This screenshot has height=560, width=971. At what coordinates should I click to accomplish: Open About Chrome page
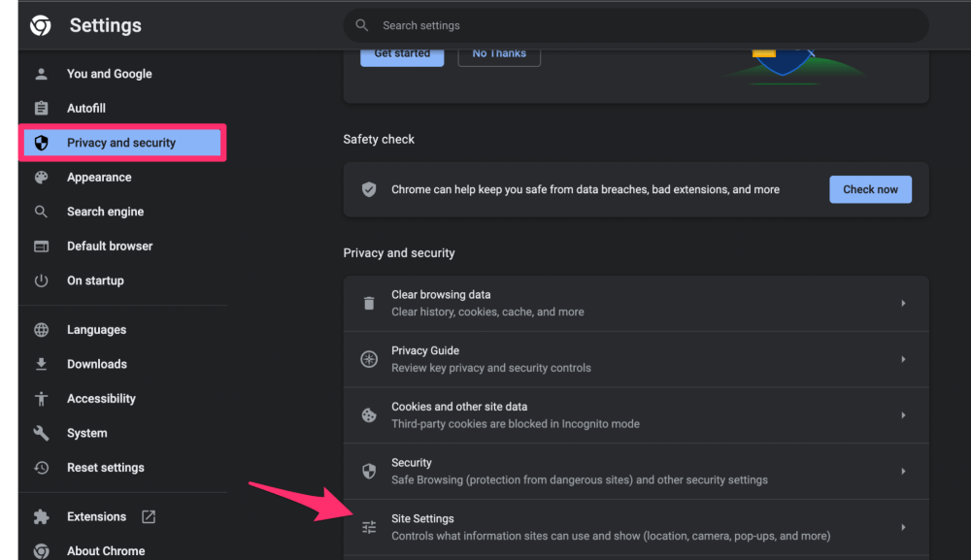(106, 550)
